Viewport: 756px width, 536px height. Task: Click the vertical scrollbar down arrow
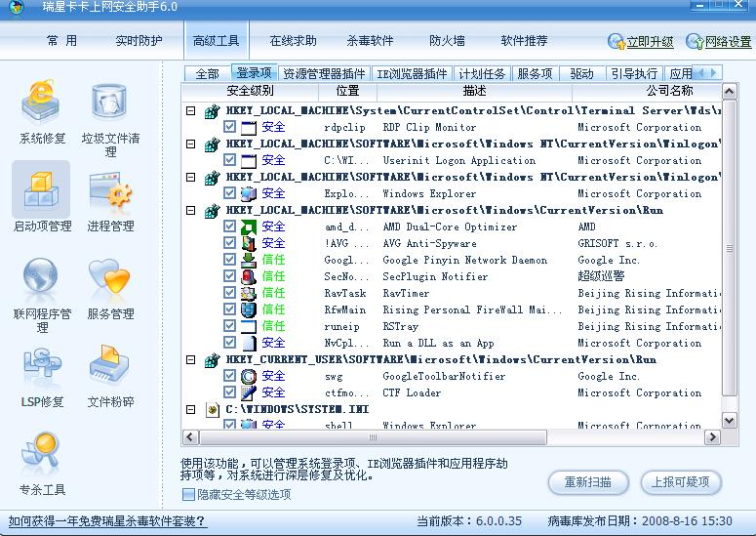pyautogui.click(x=730, y=420)
